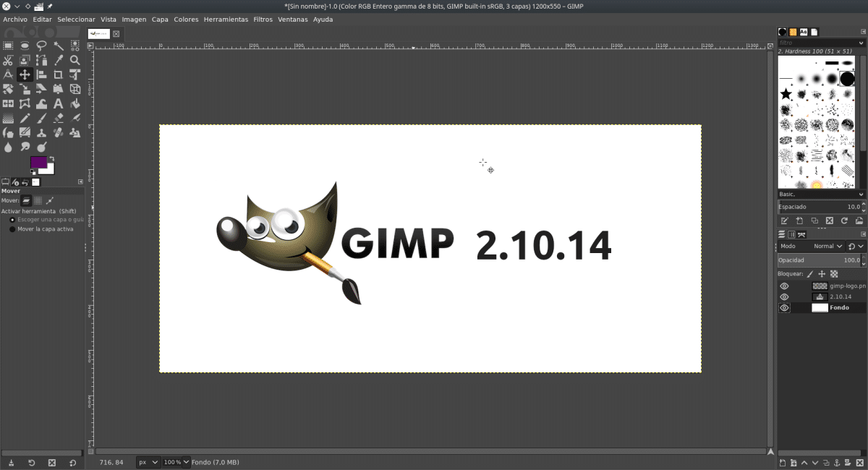Click the Fondo layer in layers list
The image size is (868, 470).
pyautogui.click(x=839, y=307)
